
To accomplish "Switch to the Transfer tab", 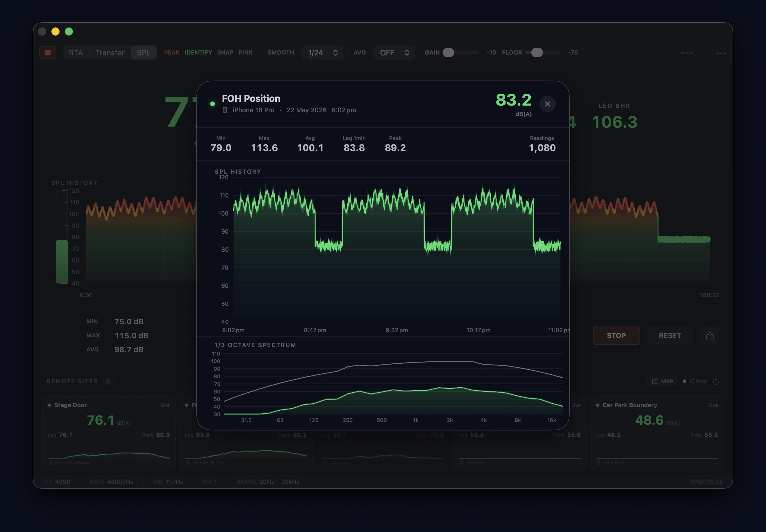I will tap(110, 53).
